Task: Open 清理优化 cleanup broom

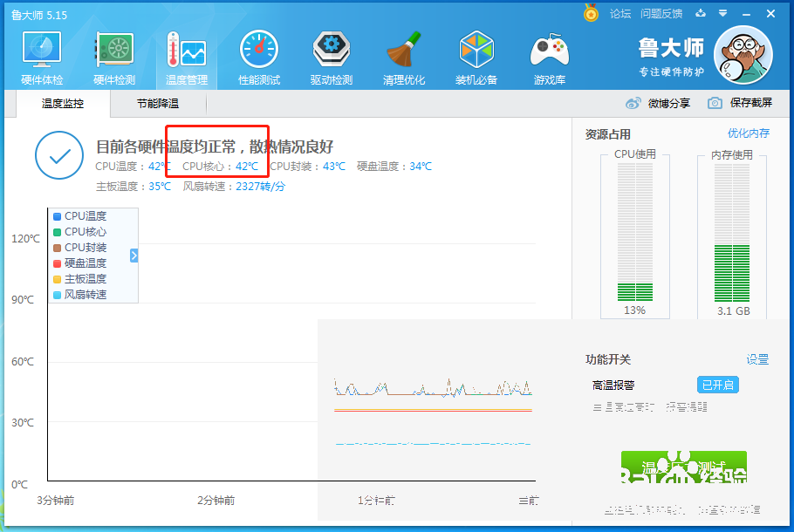Action: click(404, 58)
